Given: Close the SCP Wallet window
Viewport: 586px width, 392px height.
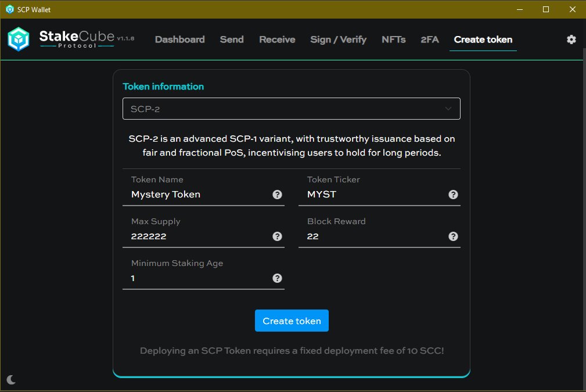Looking at the screenshot, I should coord(572,9).
